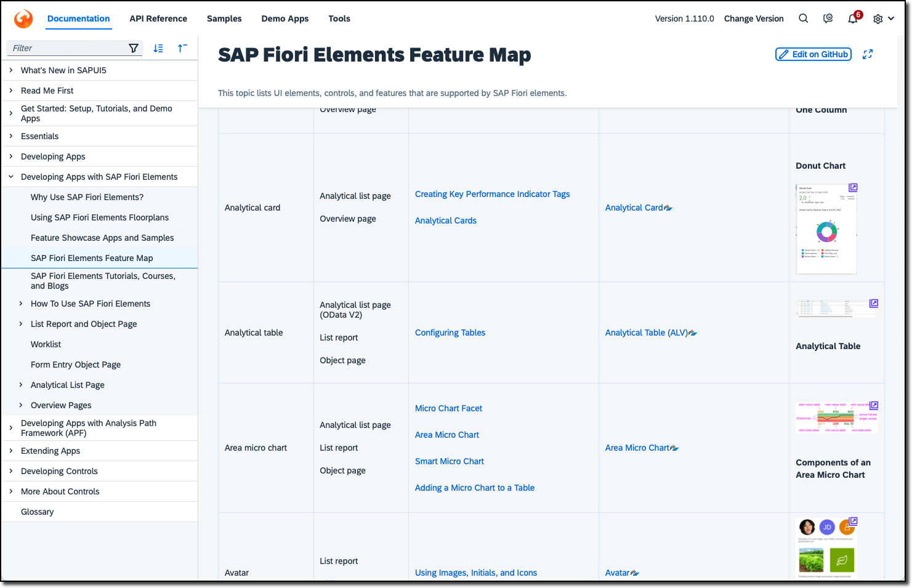Click the SAPUI5 phoenix logo
912x588 pixels.
point(23,18)
